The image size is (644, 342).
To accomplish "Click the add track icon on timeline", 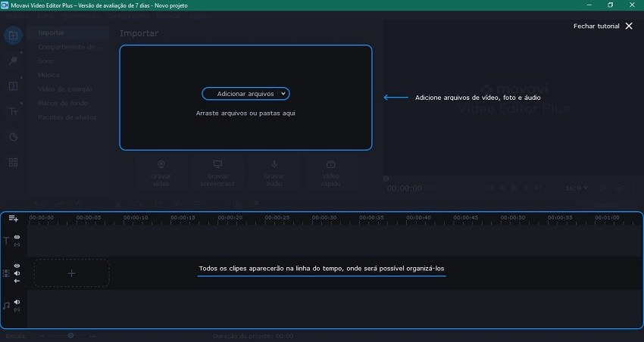I will (x=13, y=218).
